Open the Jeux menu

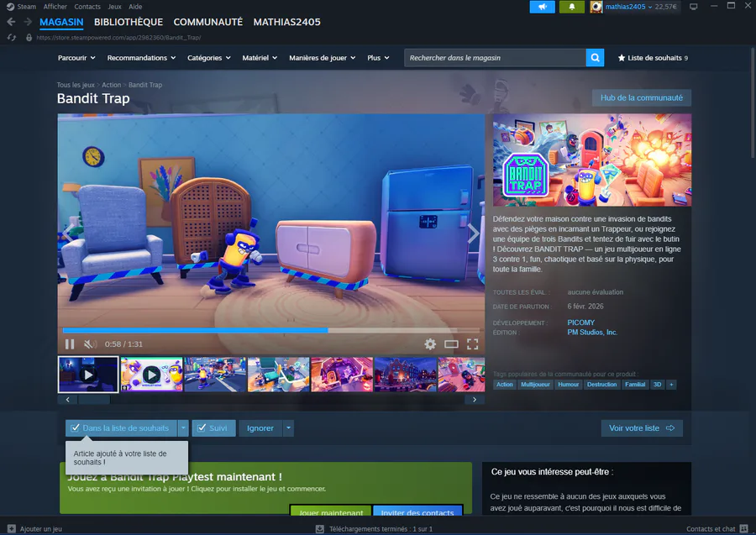tap(114, 7)
